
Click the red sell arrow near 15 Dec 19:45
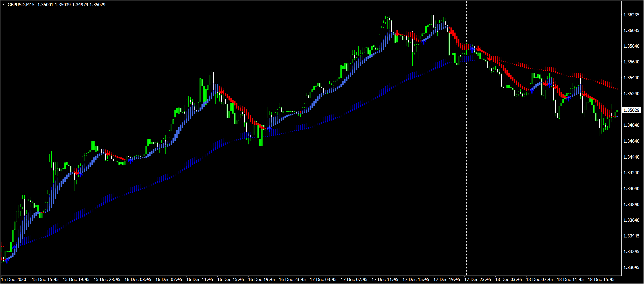(76, 173)
